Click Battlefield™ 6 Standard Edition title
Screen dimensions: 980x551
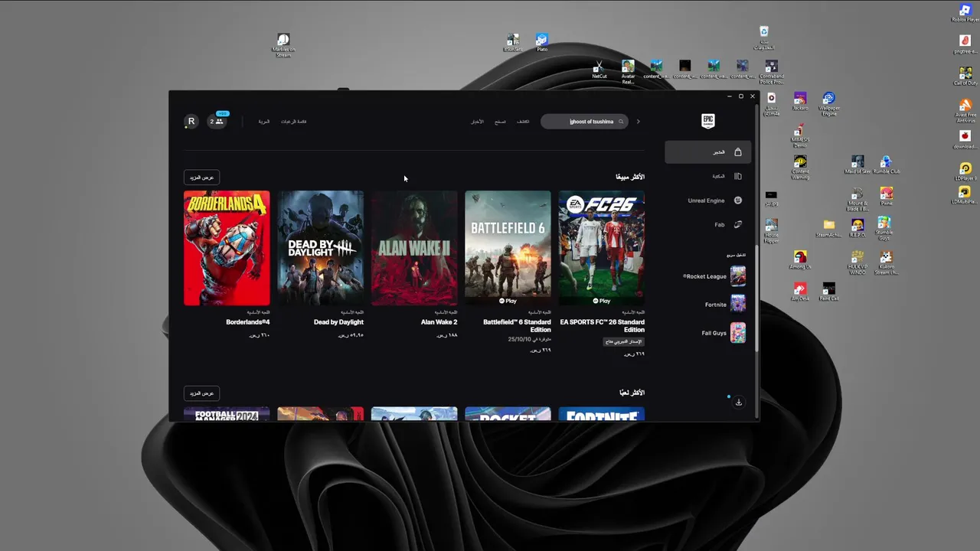[517, 326]
